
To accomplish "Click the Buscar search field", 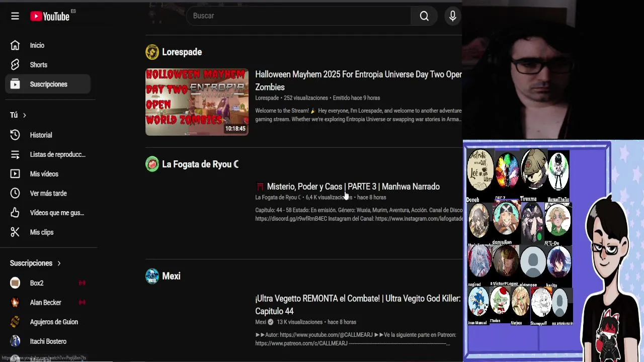I will [298, 16].
